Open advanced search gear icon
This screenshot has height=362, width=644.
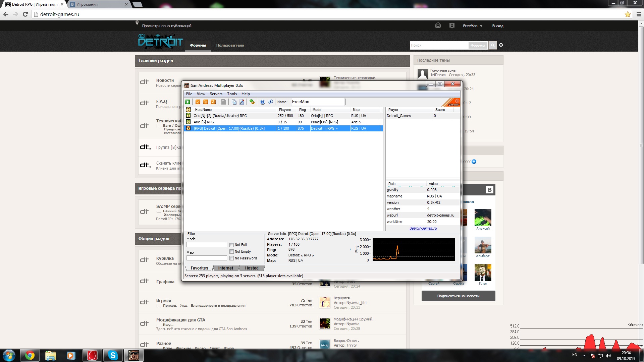pyautogui.click(x=501, y=45)
